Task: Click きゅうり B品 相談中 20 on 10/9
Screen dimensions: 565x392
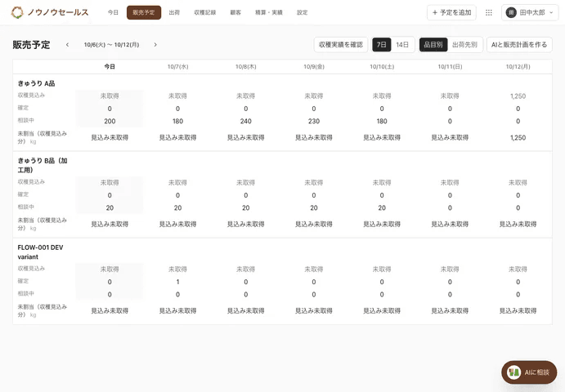Action: (x=314, y=207)
